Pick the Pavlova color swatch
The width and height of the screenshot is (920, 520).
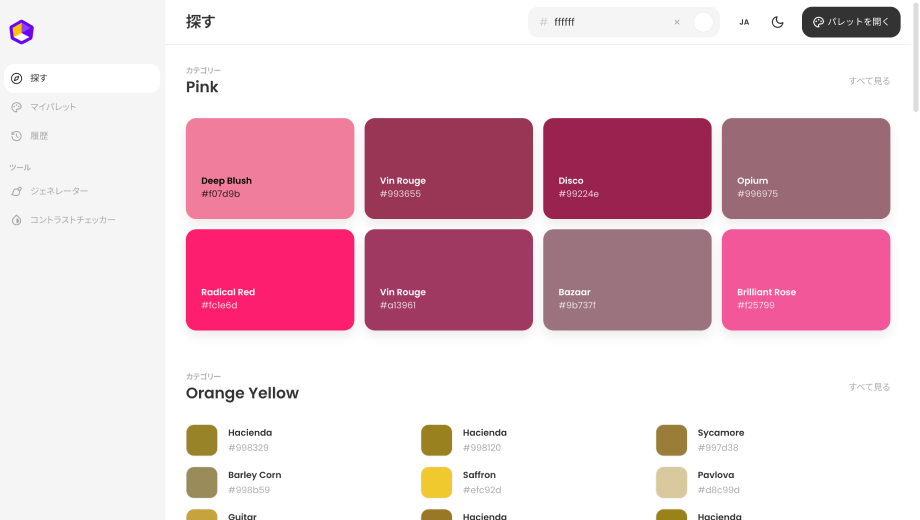(x=671, y=482)
